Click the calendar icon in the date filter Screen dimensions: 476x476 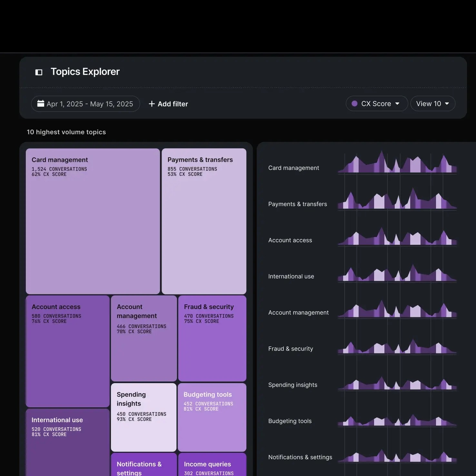pyautogui.click(x=40, y=104)
